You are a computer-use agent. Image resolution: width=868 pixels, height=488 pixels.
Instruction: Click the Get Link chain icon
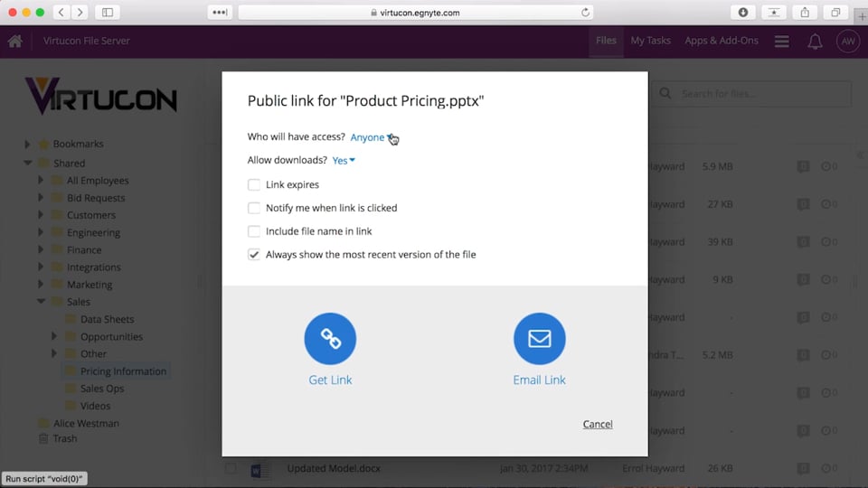330,339
